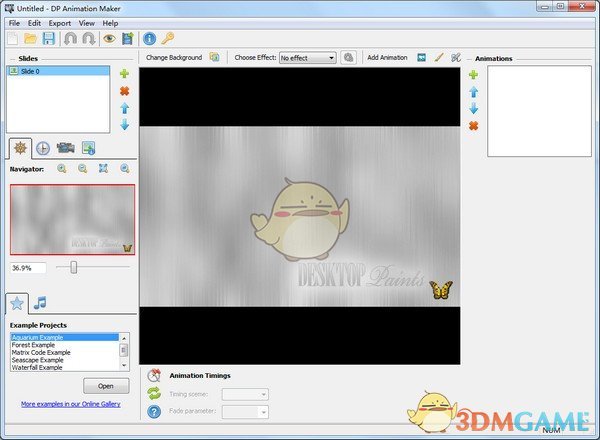Image resolution: width=600 pixels, height=440 pixels.
Task: Select Seascape Example in the projects list
Action: pyautogui.click(x=64, y=360)
